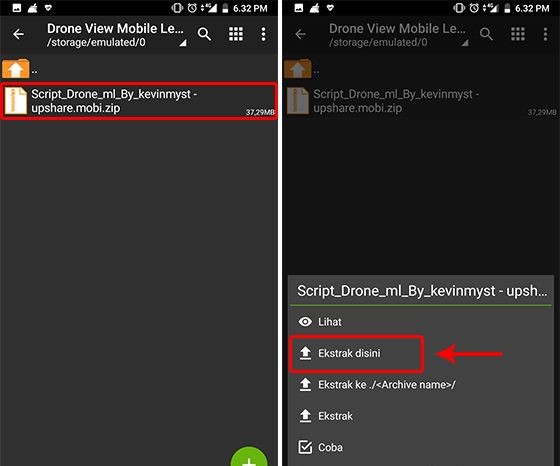The height and width of the screenshot is (466, 560).
Task: Click the eye icon next to Lihat
Action: (305, 322)
